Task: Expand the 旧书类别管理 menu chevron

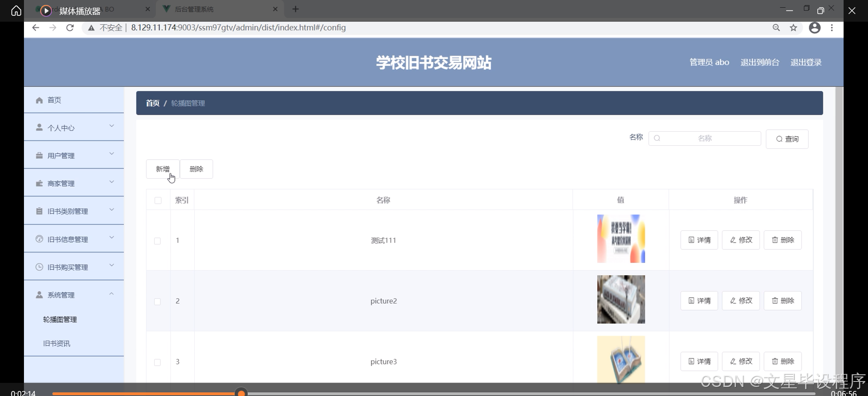Action: pos(112,210)
